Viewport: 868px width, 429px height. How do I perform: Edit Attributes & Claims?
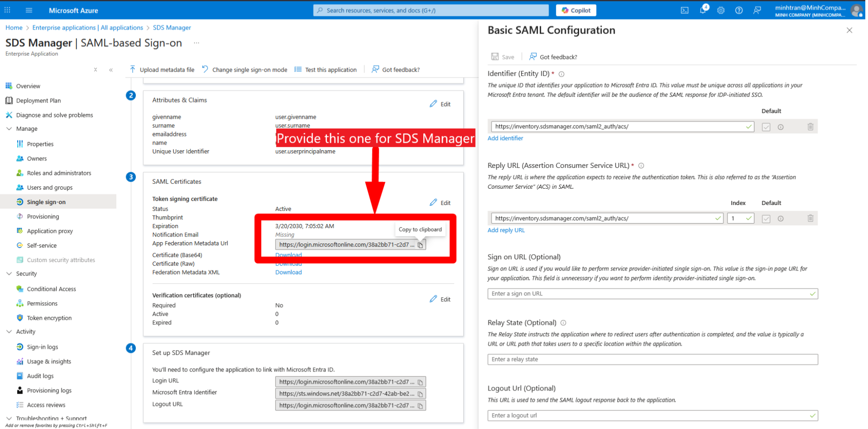pyautogui.click(x=440, y=104)
